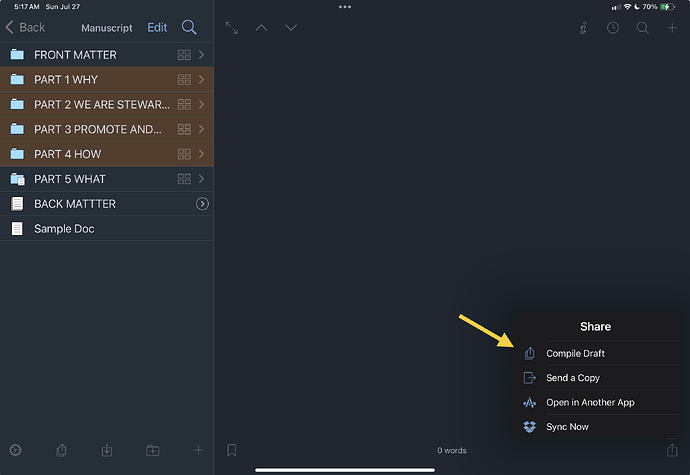This screenshot has width=690, height=475.
Task: Expand BACK MATTTER circled chevron
Action: coord(202,204)
